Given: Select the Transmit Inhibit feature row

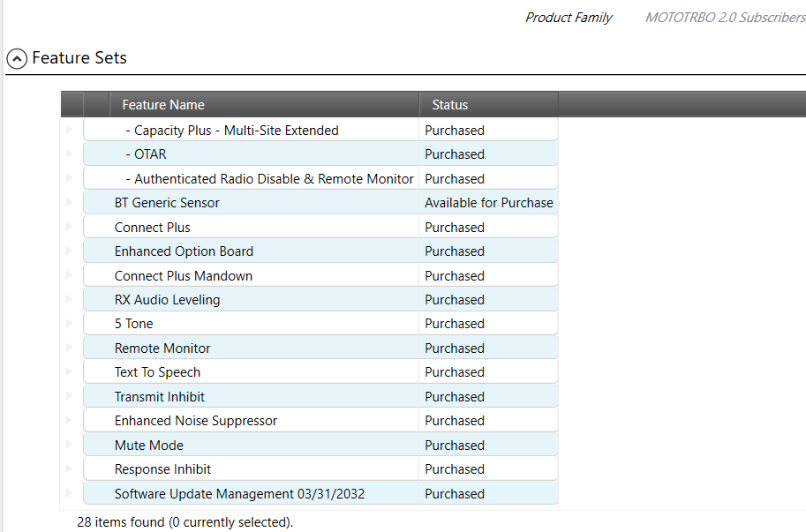Looking at the screenshot, I should point(159,397).
